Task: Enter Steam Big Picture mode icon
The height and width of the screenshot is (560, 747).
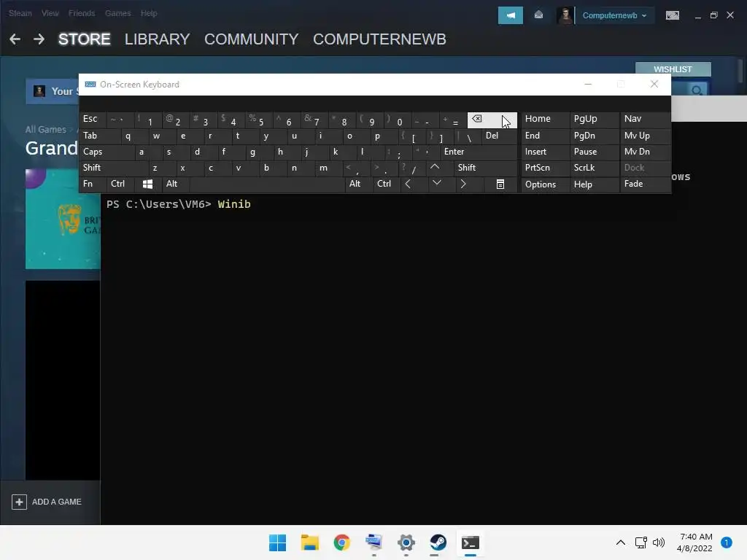Action: 672,15
